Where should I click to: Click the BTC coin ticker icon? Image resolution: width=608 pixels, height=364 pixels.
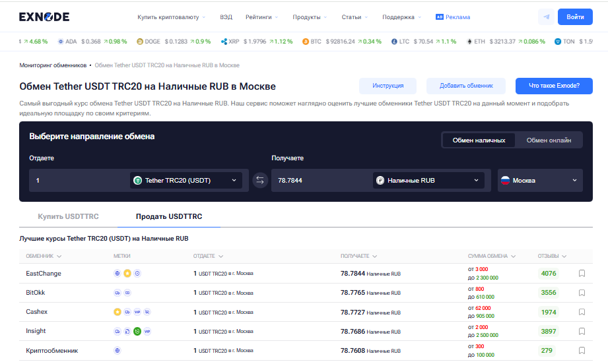click(x=306, y=42)
